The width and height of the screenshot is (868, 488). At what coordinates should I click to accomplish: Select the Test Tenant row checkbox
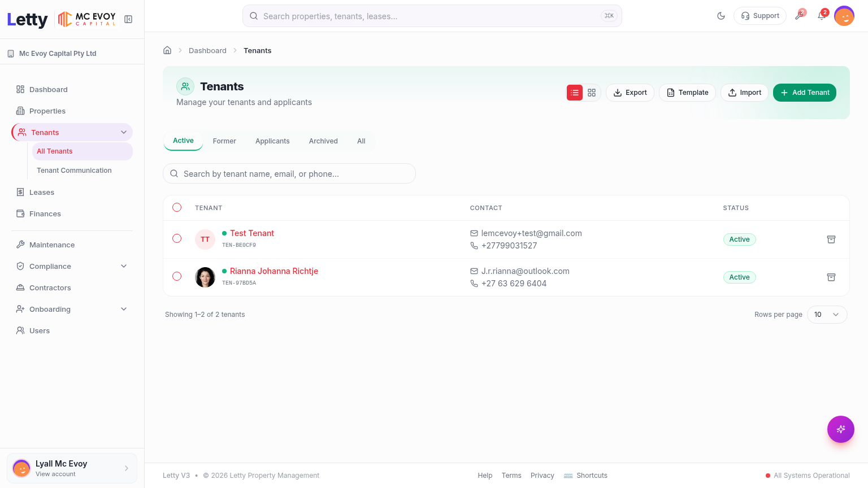pos(177,238)
